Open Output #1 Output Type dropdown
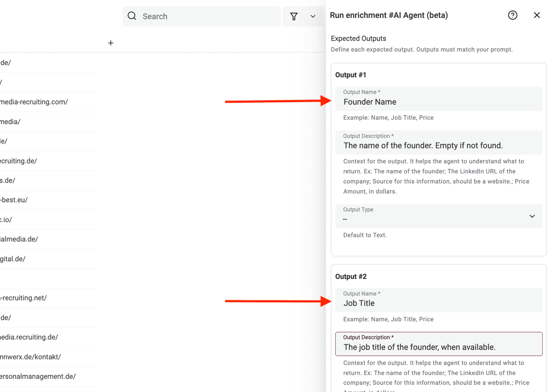This screenshot has height=392, width=552. click(x=439, y=216)
